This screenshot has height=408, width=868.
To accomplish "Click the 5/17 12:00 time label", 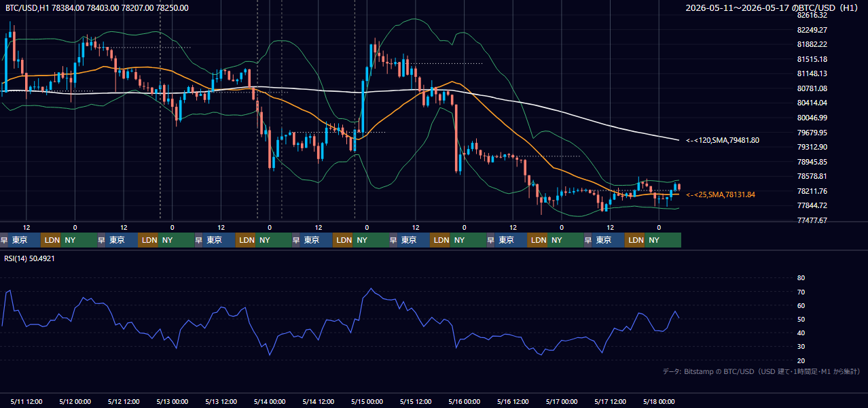I will point(611,402).
